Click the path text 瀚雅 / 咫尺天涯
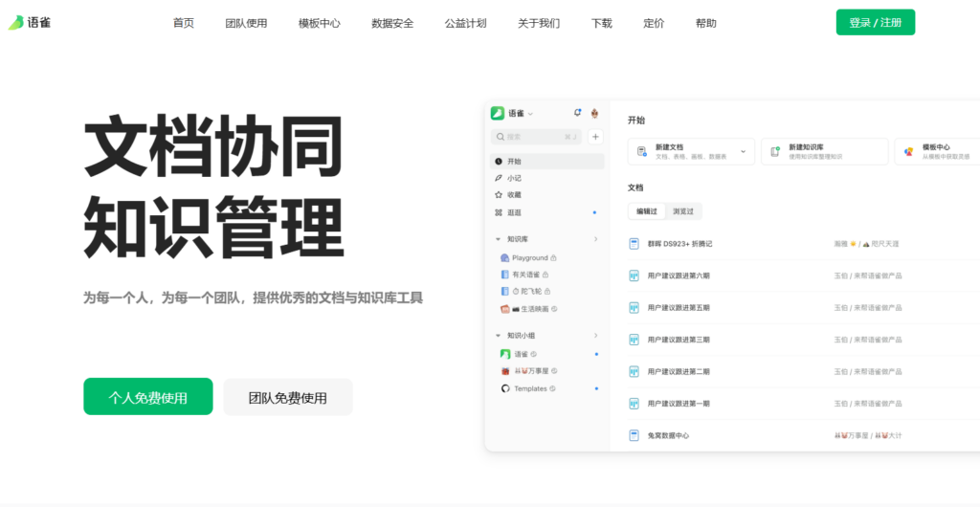 [x=866, y=244]
